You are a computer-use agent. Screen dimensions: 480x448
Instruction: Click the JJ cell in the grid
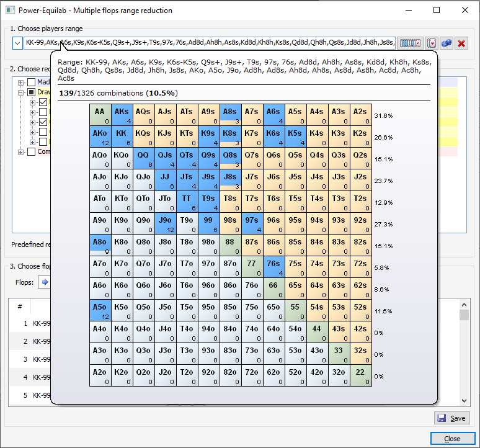pos(166,180)
